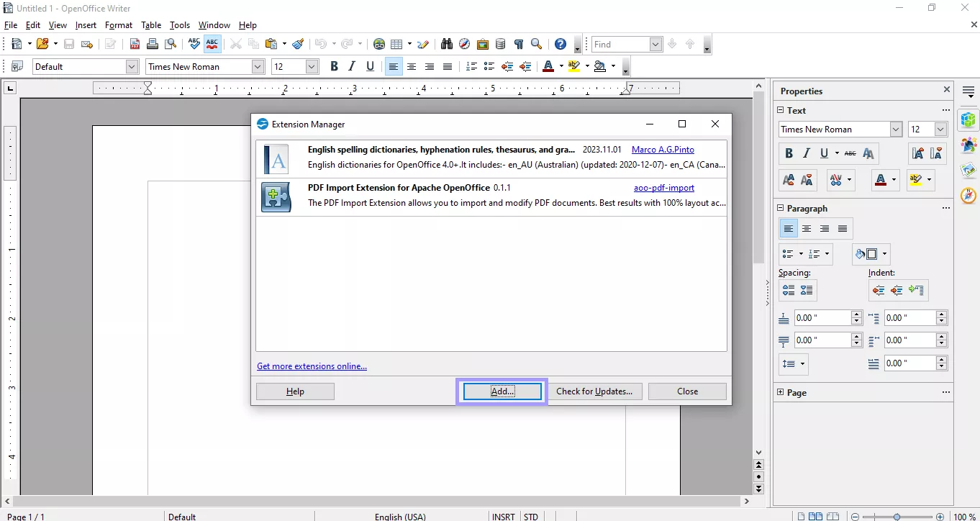This screenshot has width=980, height=521.
Task: Toggle INSRT mode in the status bar
Action: click(503, 516)
